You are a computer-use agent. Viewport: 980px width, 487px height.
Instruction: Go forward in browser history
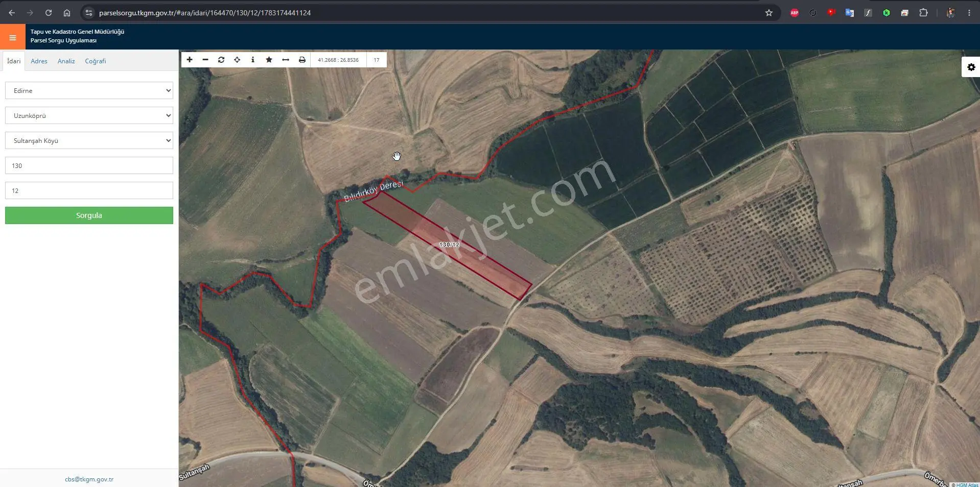(x=30, y=13)
